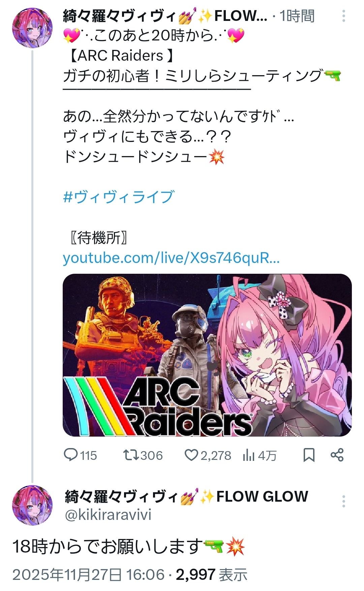Tap the retweet icon showing 306

(131, 455)
